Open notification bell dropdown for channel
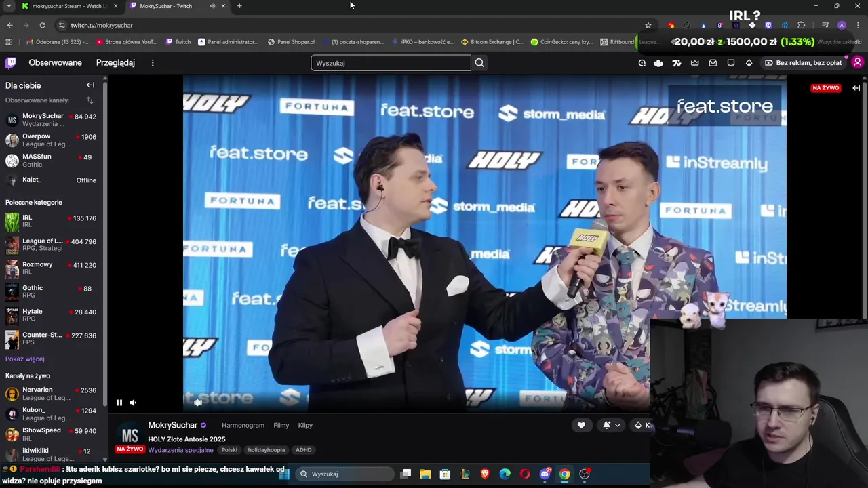The height and width of the screenshot is (488, 868). (611, 425)
